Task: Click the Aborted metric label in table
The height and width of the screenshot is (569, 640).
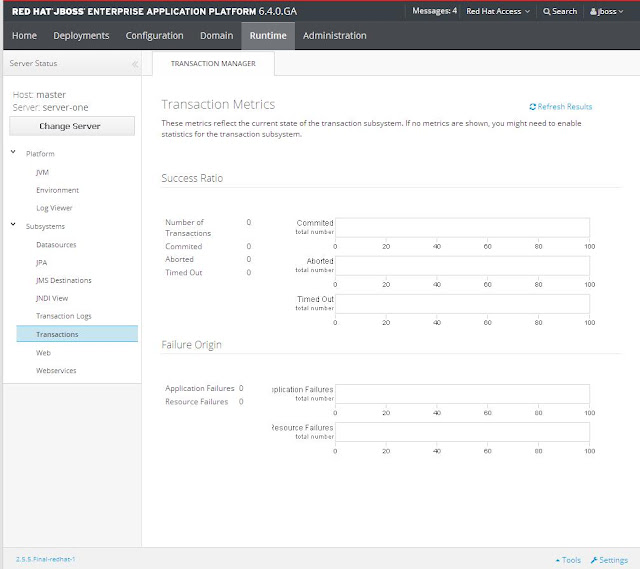Action: tap(179, 259)
